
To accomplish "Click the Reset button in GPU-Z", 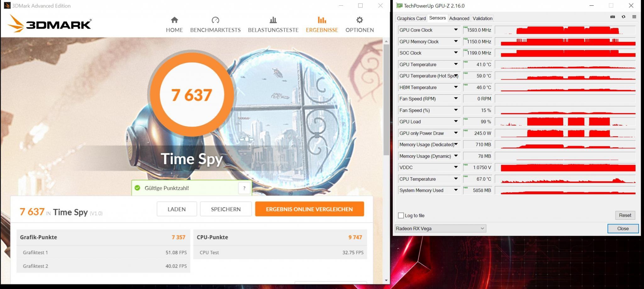I will 625,215.
